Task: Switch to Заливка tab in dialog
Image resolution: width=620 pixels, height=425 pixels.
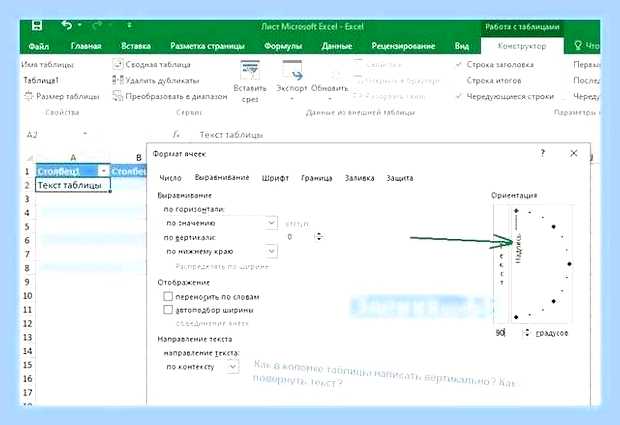Action: click(359, 178)
